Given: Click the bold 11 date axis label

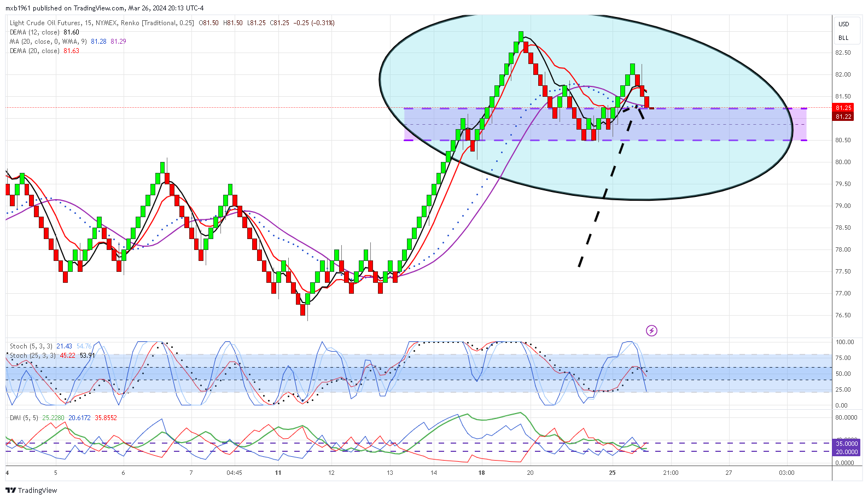Looking at the screenshot, I should coord(278,473).
